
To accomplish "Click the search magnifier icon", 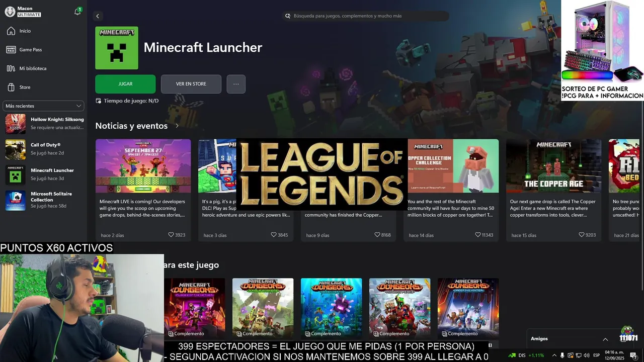I will coord(288,16).
